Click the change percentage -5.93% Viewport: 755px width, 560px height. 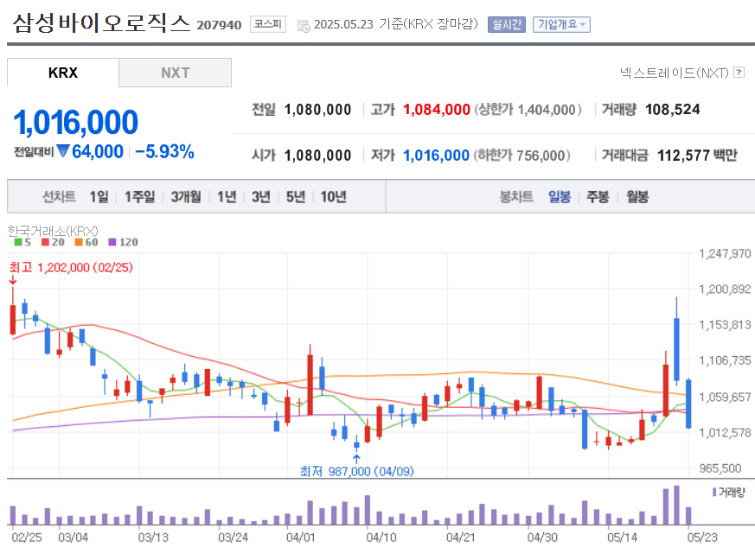tap(164, 151)
